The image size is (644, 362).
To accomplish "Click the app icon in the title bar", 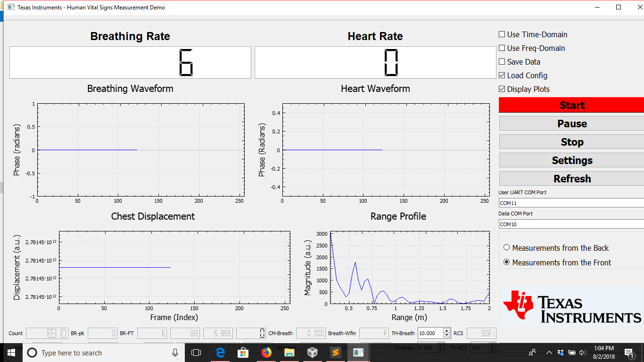I will [11, 8].
